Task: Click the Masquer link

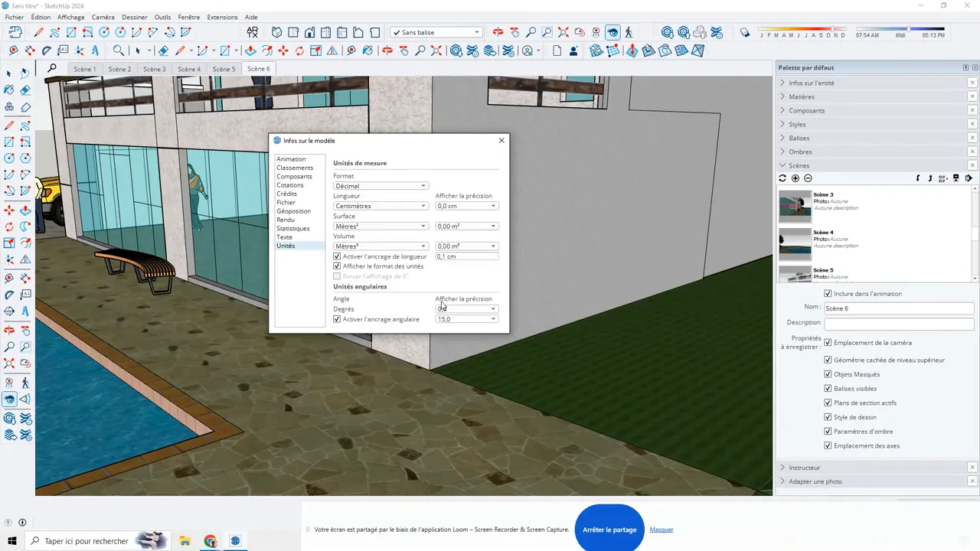Action: coord(661,530)
